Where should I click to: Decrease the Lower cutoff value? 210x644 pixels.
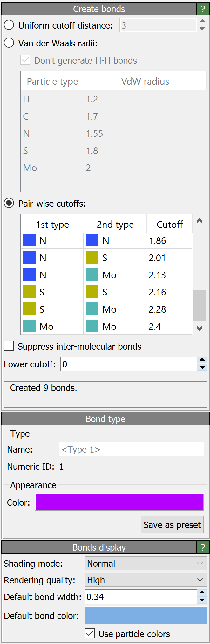202,368
